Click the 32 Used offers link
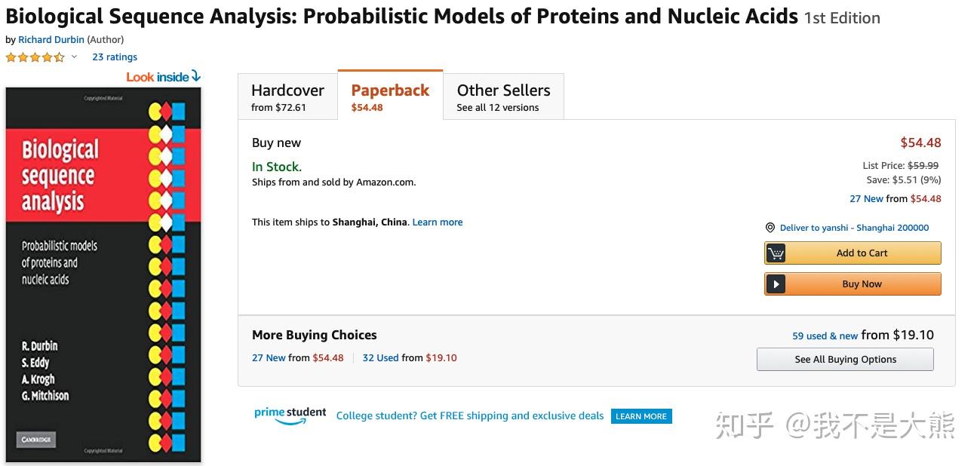Image resolution: width=980 pixels, height=466 pixels. click(x=380, y=358)
